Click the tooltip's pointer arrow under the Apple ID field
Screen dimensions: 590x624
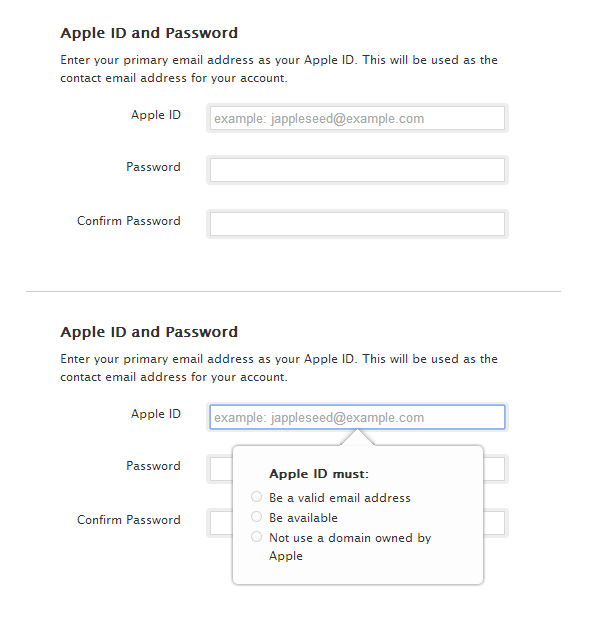coord(357,438)
